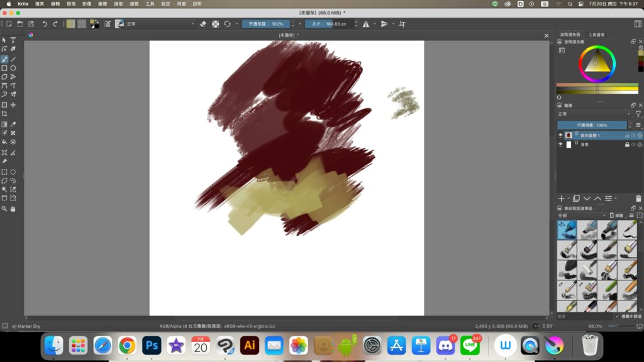Screen dimensions: 644x362
Task: Open layer filter funnel menu
Action: [x=638, y=114]
